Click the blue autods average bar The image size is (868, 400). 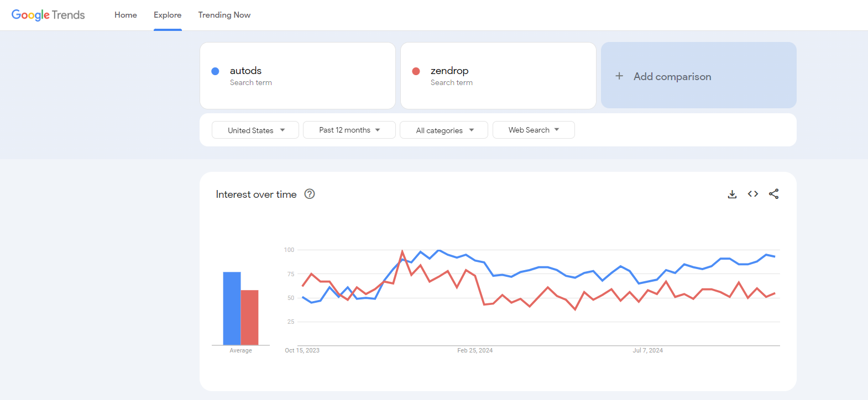(232, 308)
